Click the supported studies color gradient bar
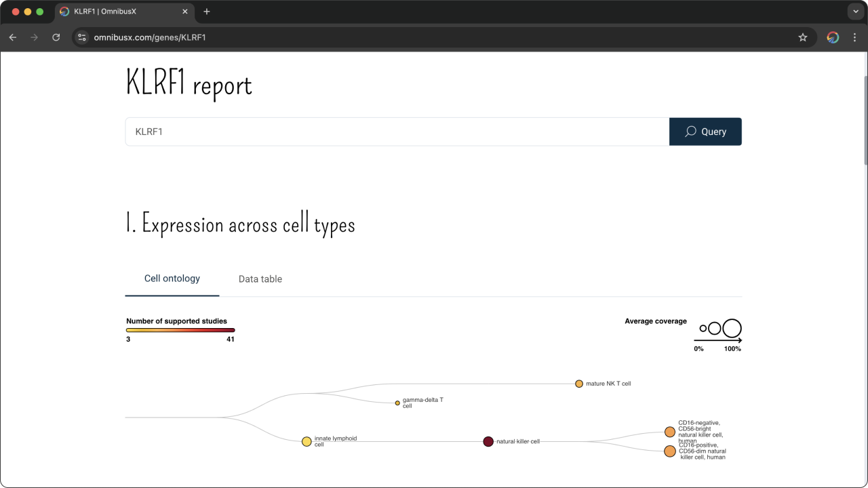This screenshot has height=488, width=868. [180, 330]
